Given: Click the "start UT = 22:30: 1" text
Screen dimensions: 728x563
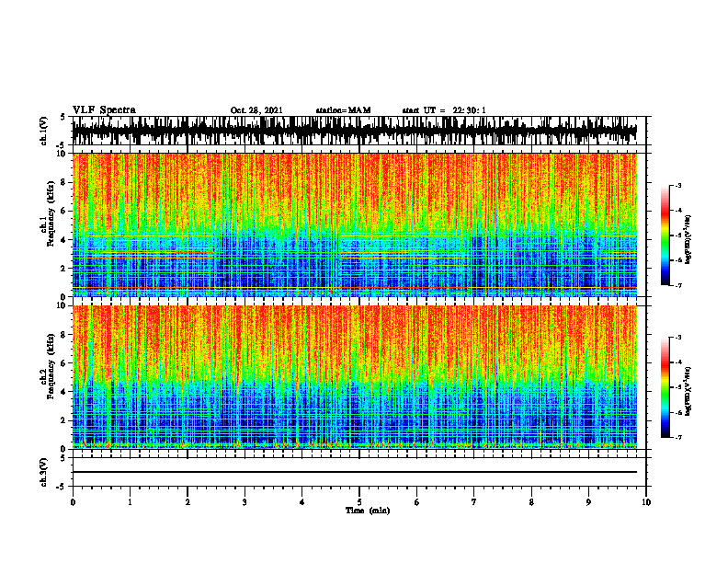Looking at the screenshot, I should tap(444, 110).
